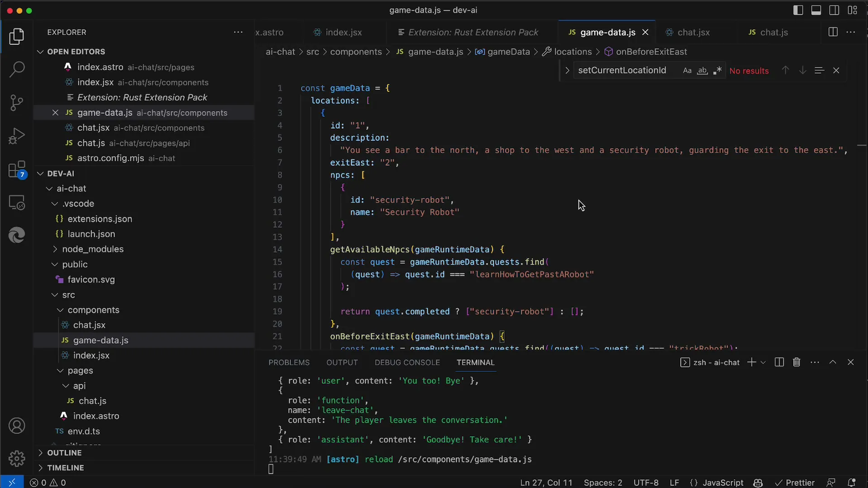This screenshot has height=488, width=868.
Task: Customize layout icon in title bar
Action: pyautogui.click(x=853, y=10)
